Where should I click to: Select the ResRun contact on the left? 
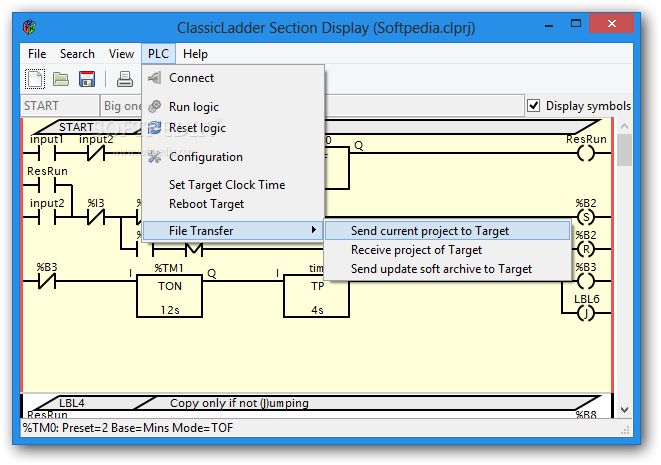(x=46, y=185)
